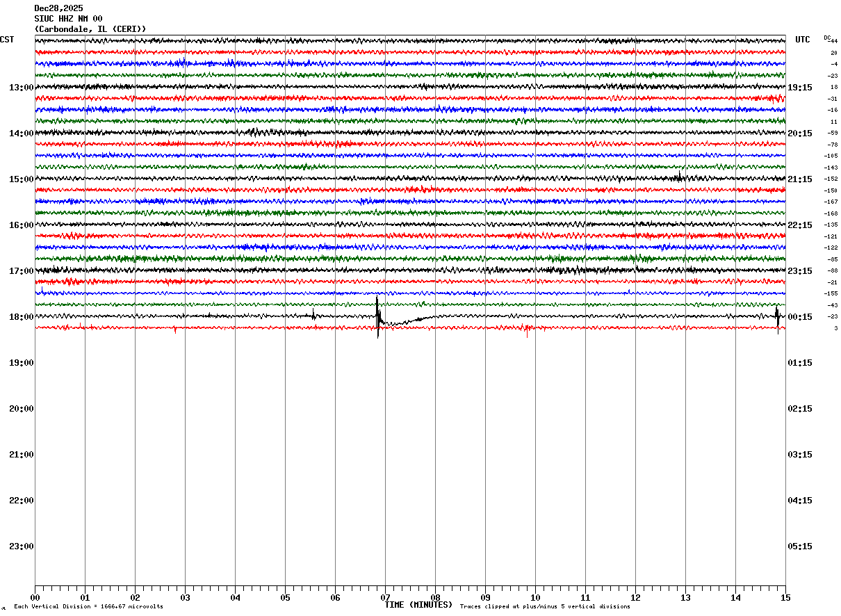Click the "20:15" UTC row label
This screenshot has height=616, width=841.
tap(800, 133)
